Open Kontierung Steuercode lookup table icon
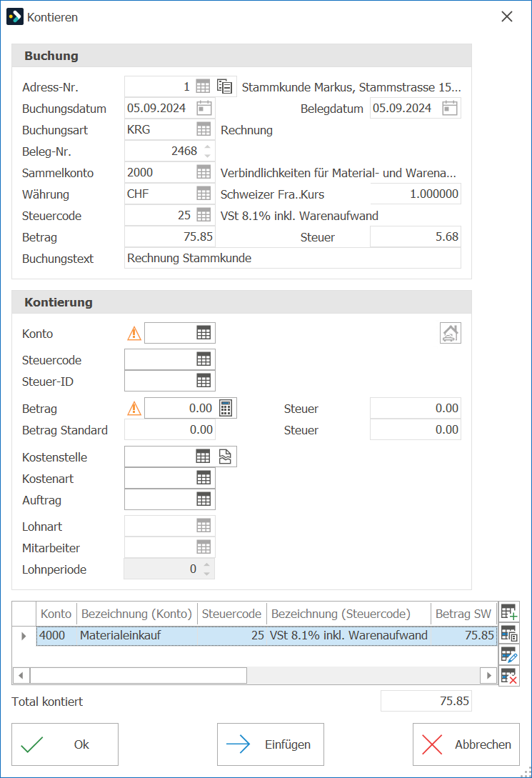This screenshot has height=778, width=532. pyautogui.click(x=204, y=359)
